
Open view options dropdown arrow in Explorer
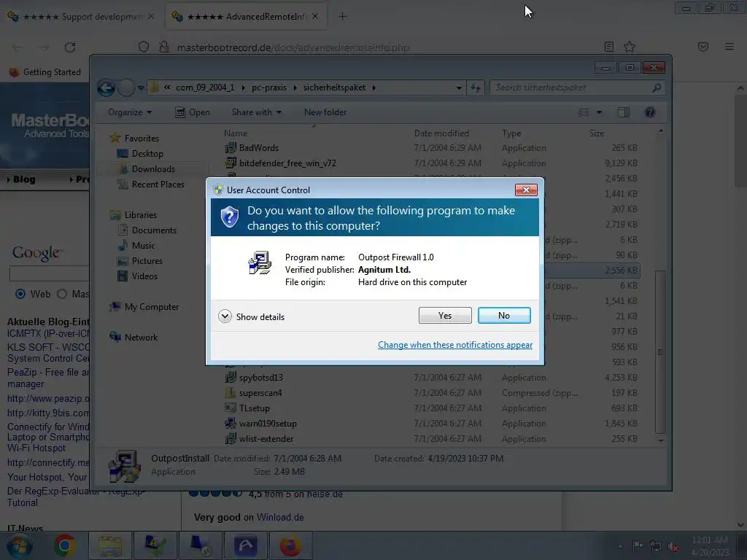click(x=600, y=112)
